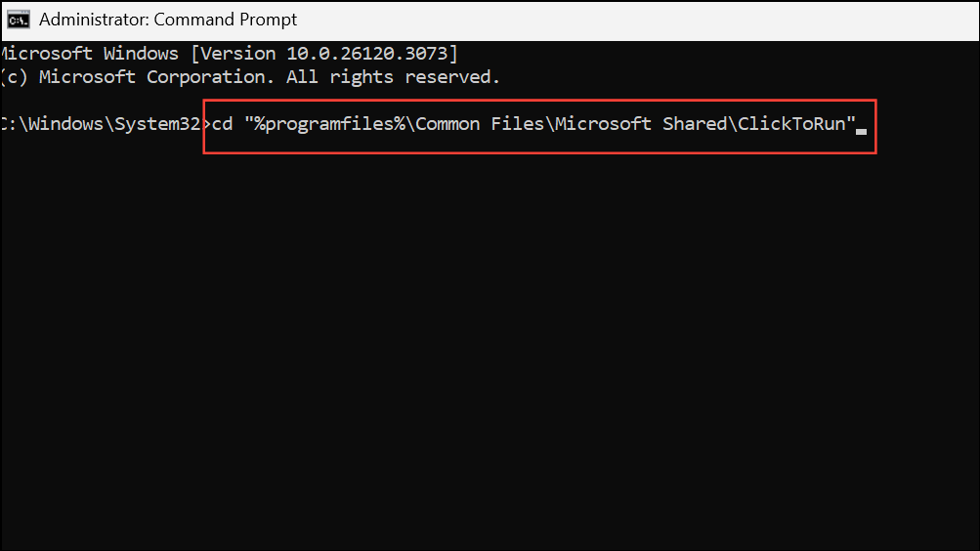Image resolution: width=980 pixels, height=551 pixels.
Task: Click 'Common' in the typed path
Action: tap(446, 124)
